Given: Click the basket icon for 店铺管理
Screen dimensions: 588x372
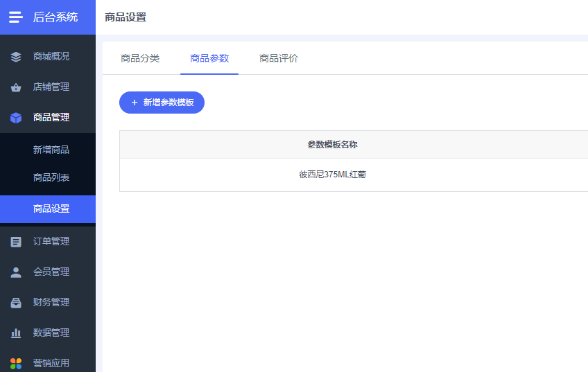Looking at the screenshot, I should (16, 87).
